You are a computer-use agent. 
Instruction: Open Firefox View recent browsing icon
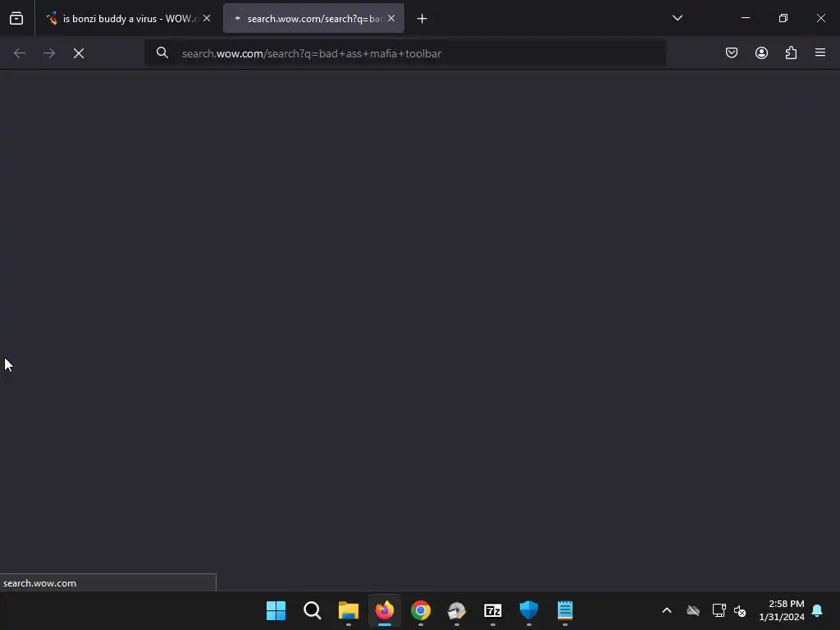(16, 19)
